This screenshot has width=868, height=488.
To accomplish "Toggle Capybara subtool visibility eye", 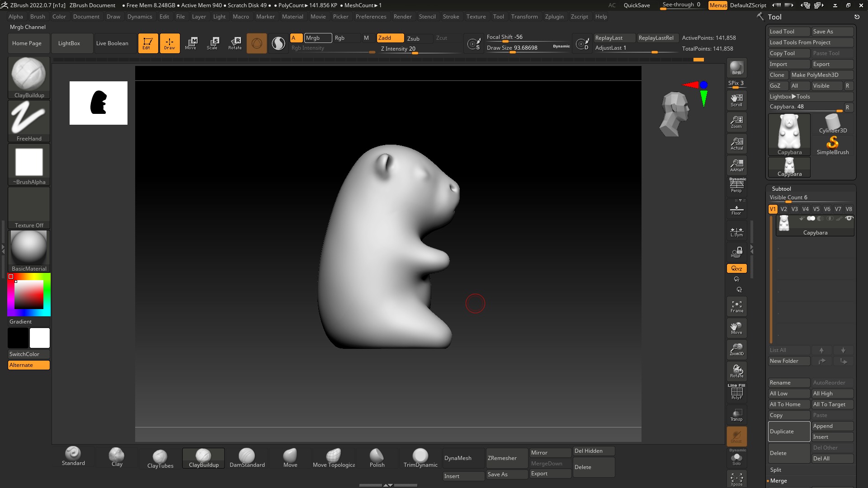I will point(849,219).
